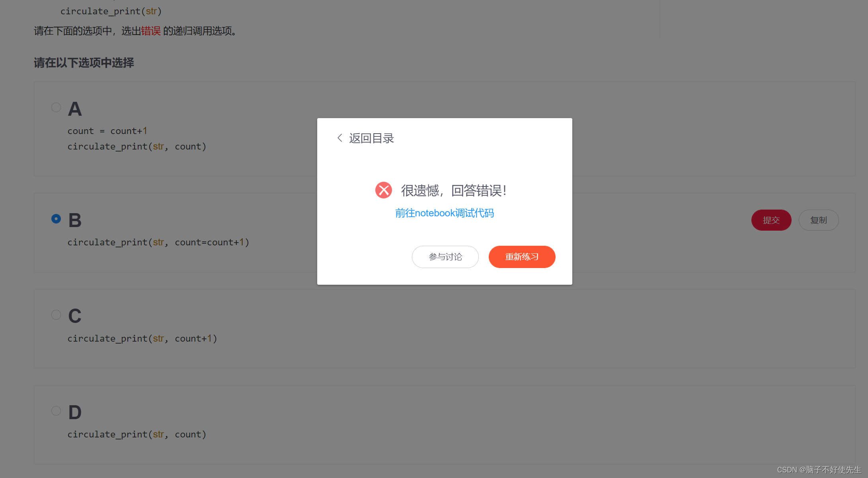Screen dimensions: 868x478
Task: Click the 请在以下选项中选择 heading
Action: click(84, 63)
